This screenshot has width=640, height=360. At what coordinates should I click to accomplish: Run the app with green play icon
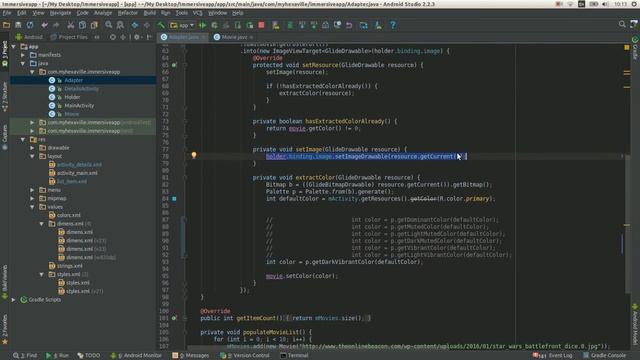(202, 25)
